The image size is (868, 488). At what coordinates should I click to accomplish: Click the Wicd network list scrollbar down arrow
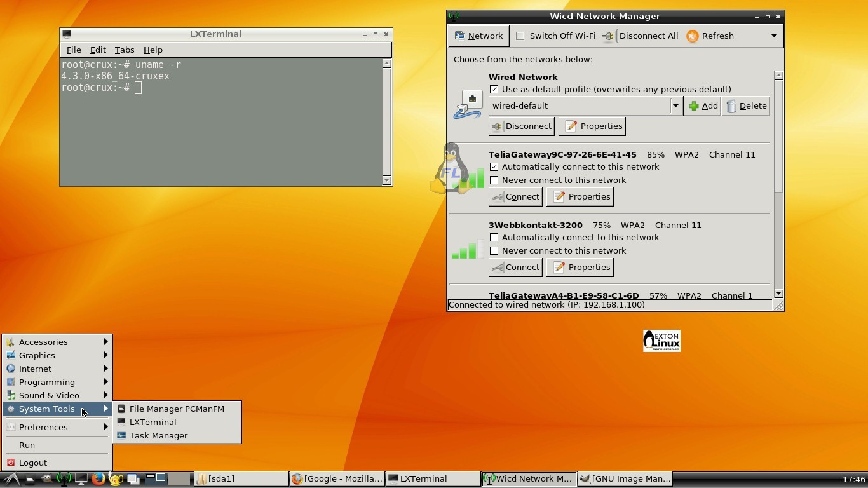tap(778, 294)
